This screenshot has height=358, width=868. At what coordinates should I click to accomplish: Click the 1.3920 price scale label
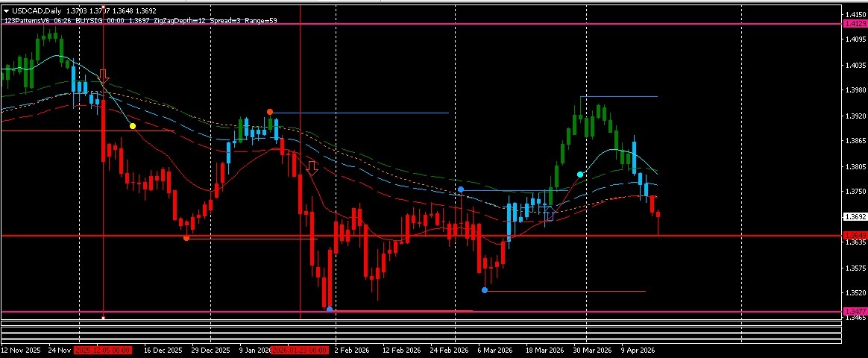[855, 116]
